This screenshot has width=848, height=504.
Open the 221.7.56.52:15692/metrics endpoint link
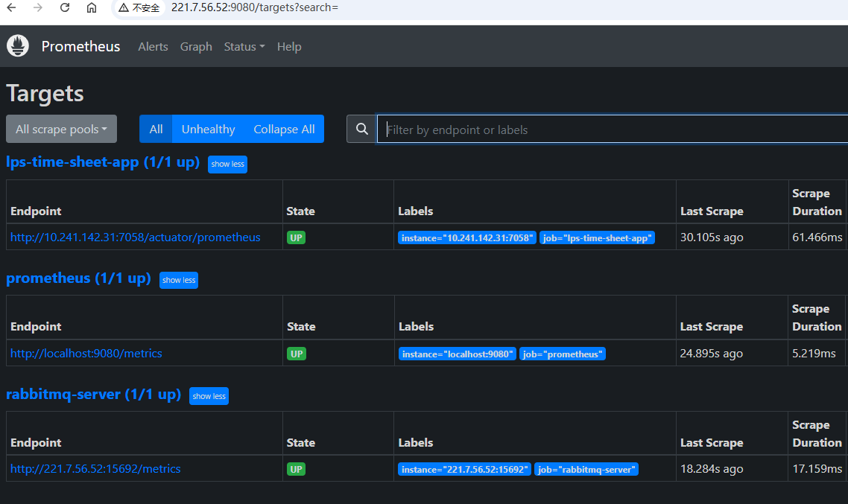point(95,469)
